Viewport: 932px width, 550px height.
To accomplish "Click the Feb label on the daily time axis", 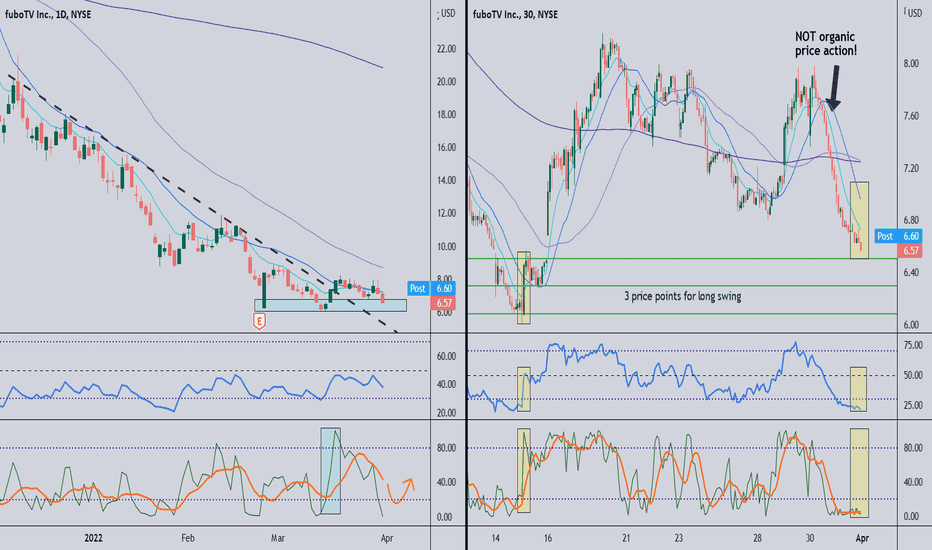I will pos(188,538).
